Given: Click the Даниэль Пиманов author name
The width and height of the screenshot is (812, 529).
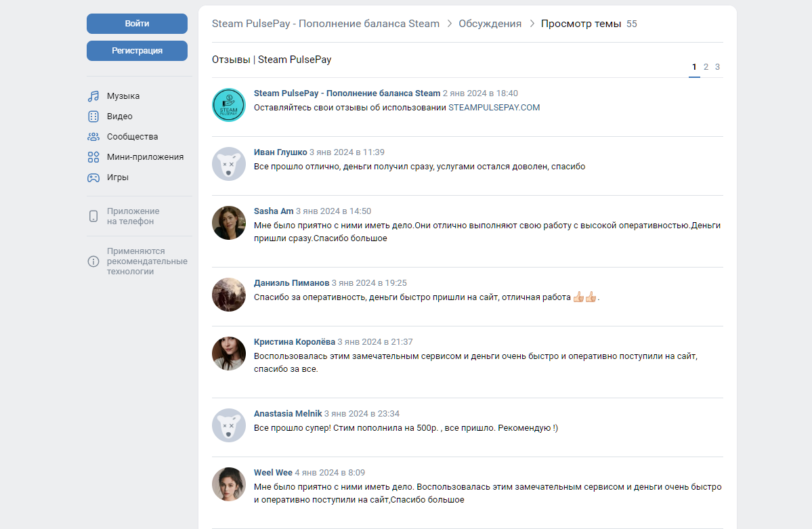Looking at the screenshot, I should (x=291, y=282).
